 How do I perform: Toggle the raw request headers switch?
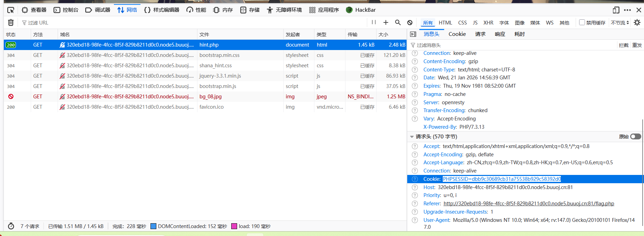pos(635,137)
